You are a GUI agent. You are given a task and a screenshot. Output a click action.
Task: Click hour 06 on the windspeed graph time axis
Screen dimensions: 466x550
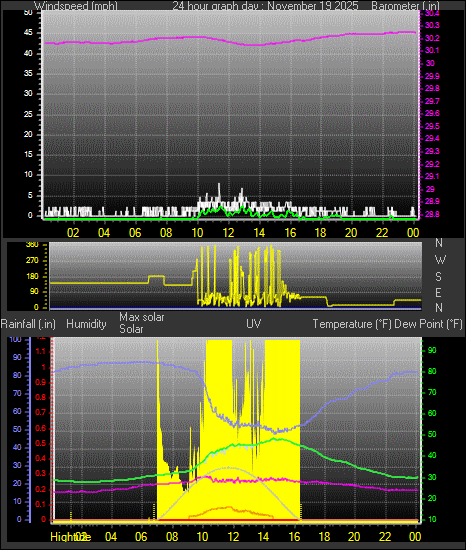coord(135,233)
